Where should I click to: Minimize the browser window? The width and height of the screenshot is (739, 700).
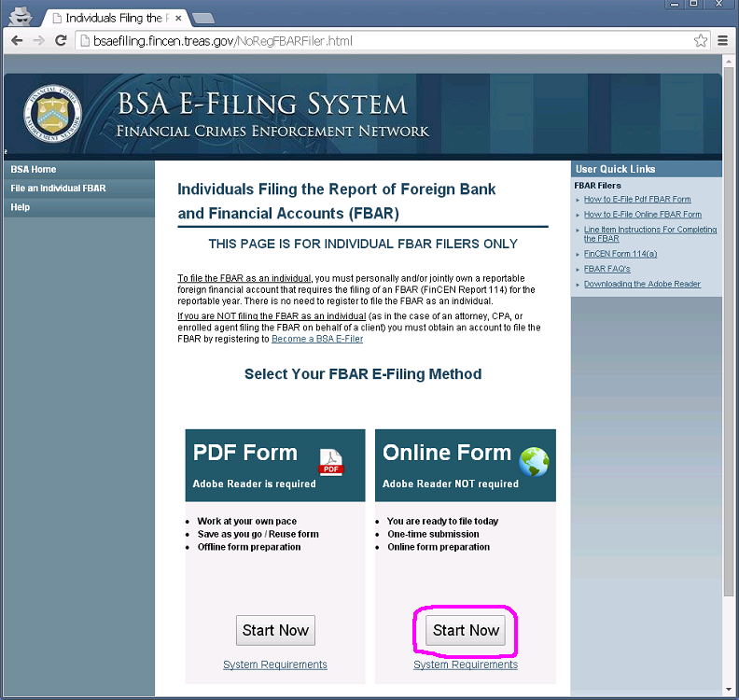675,4
